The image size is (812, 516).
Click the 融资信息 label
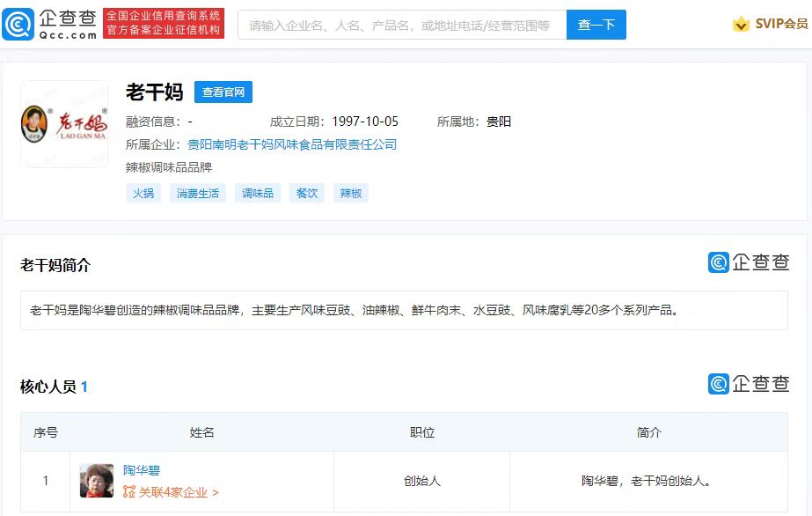(x=153, y=122)
